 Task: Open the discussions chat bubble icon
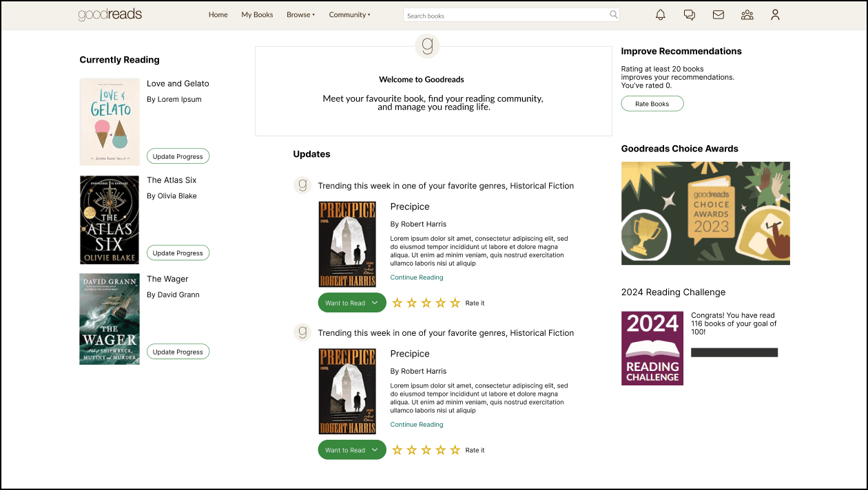pos(689,14)
